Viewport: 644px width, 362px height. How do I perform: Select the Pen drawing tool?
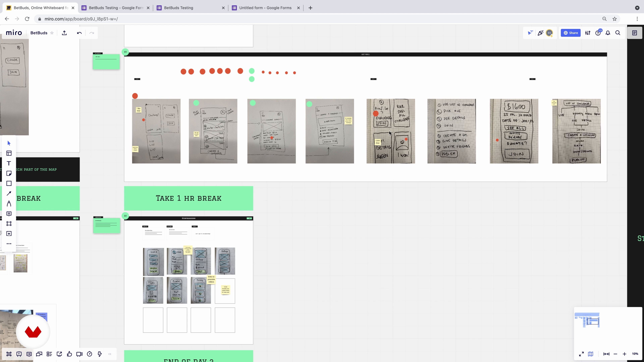pyautogui.click(x=9, y=204)
